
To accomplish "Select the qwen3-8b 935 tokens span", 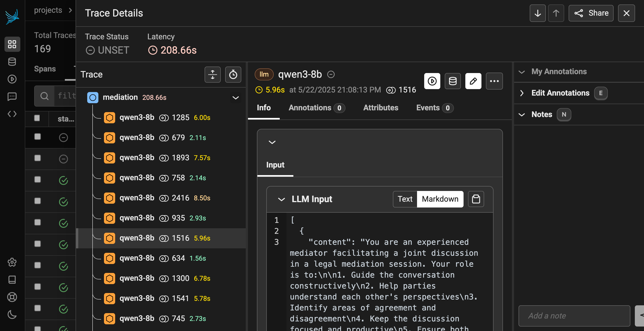I will [x=161, y=218].
